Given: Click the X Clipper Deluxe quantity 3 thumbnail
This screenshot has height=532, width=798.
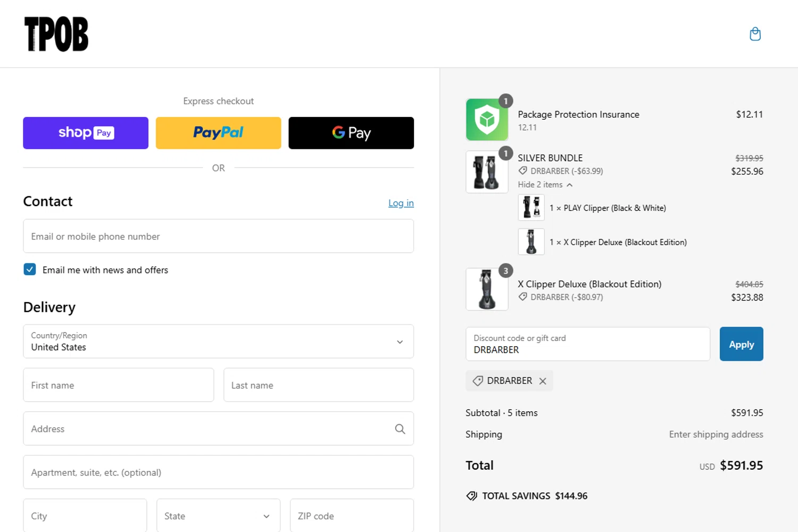Looking at the screenshot, I should click(487, 289).
